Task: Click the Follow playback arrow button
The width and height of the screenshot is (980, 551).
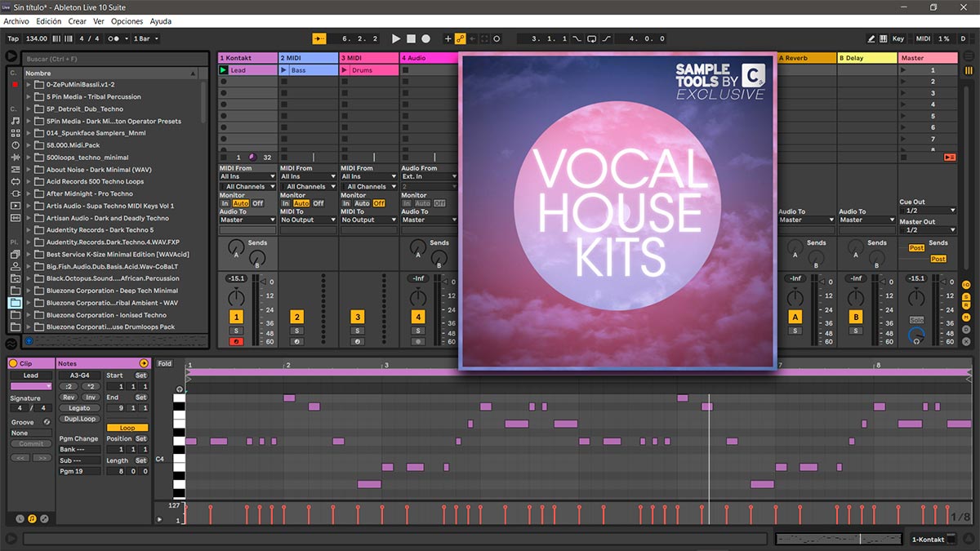Action: pos(320,38)
